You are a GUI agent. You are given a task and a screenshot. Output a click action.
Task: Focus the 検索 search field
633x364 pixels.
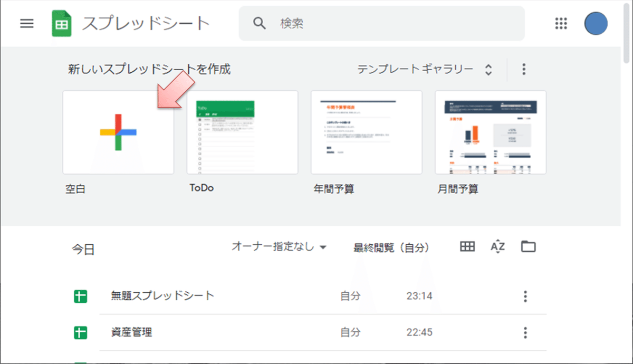pos(382,23)
